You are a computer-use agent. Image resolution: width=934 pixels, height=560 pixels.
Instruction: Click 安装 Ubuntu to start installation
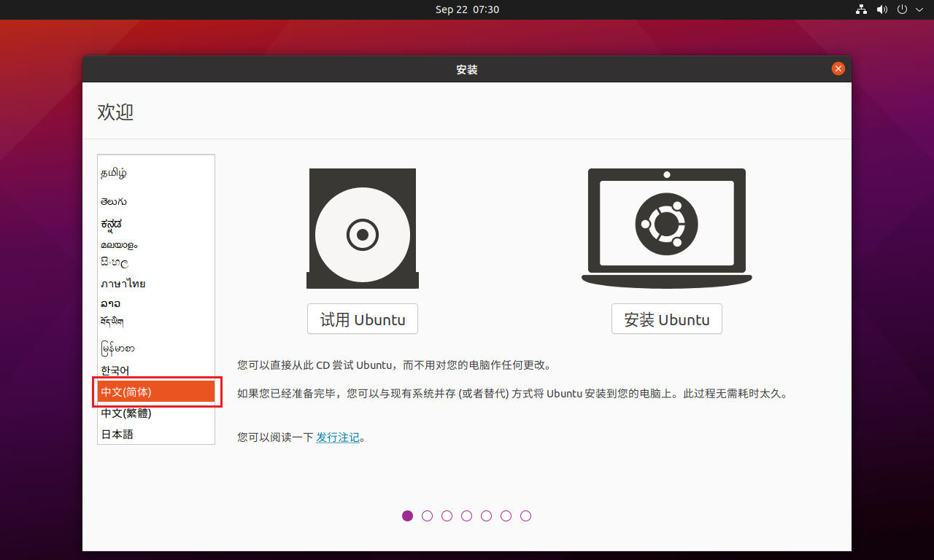coord(666,319)
